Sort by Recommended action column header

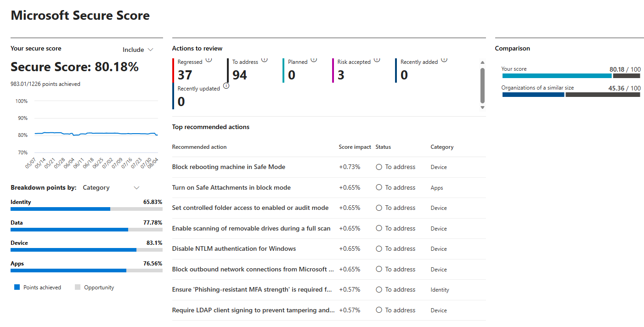click(x=199, y=147)
